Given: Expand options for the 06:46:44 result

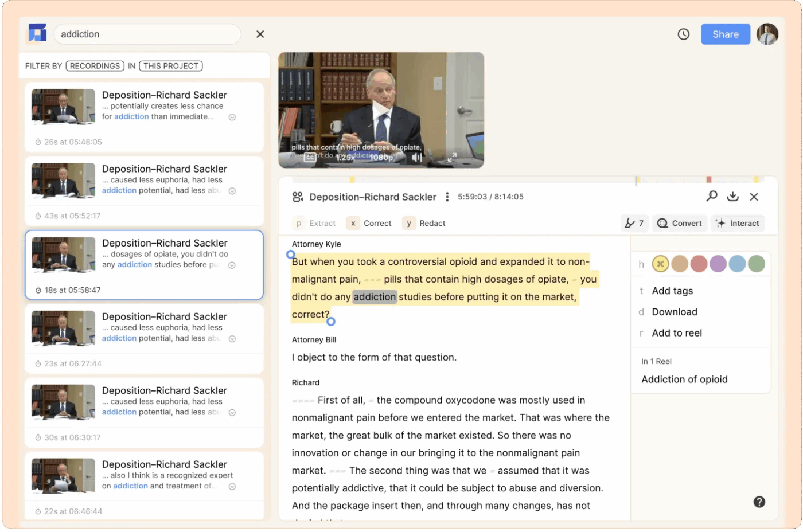Looking at the screenshot, I should click(232, 487).
